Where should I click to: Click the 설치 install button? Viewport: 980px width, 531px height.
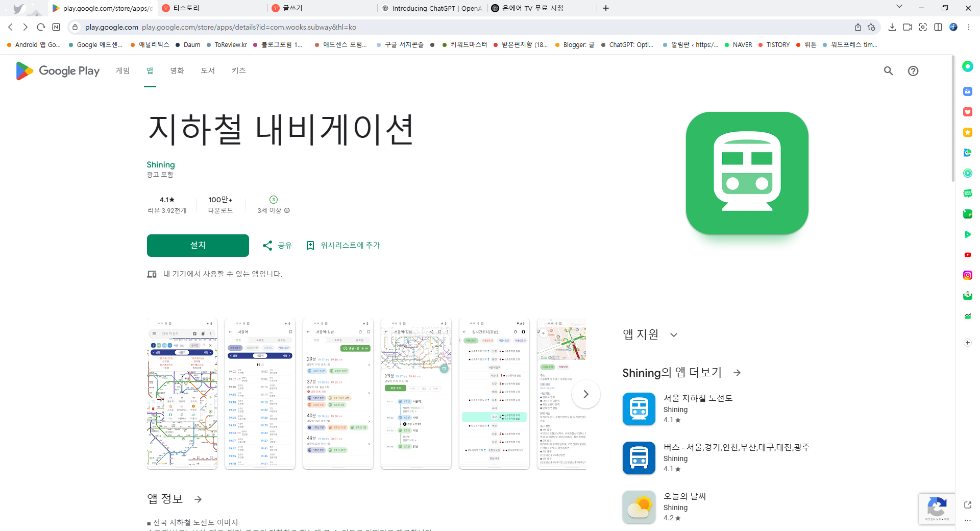pyautogui.click(x=198, y=246)
